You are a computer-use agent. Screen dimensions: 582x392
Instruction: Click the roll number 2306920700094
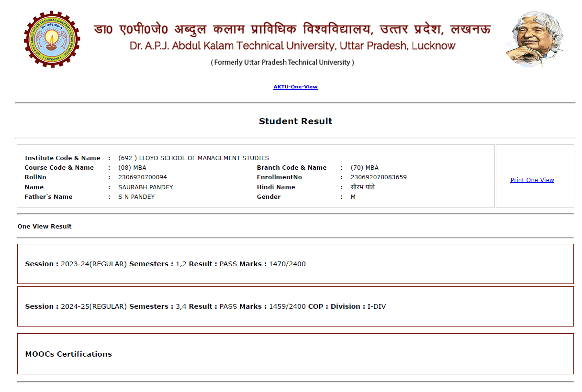point(143,177)
